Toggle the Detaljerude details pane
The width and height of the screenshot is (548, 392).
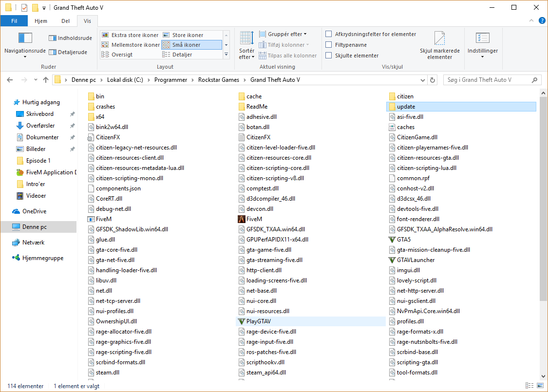click(x=68, y=52)
